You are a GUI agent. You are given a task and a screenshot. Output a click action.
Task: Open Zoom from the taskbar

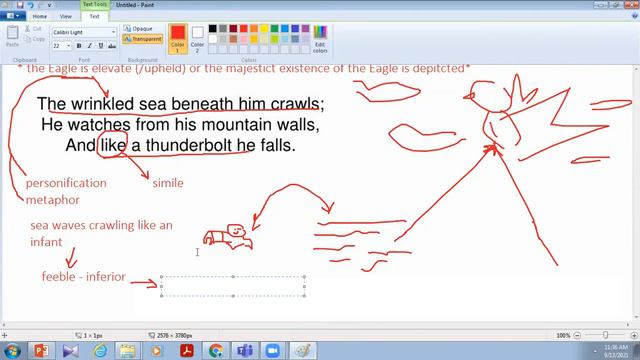pyautogui.click(x=273, y=351)
